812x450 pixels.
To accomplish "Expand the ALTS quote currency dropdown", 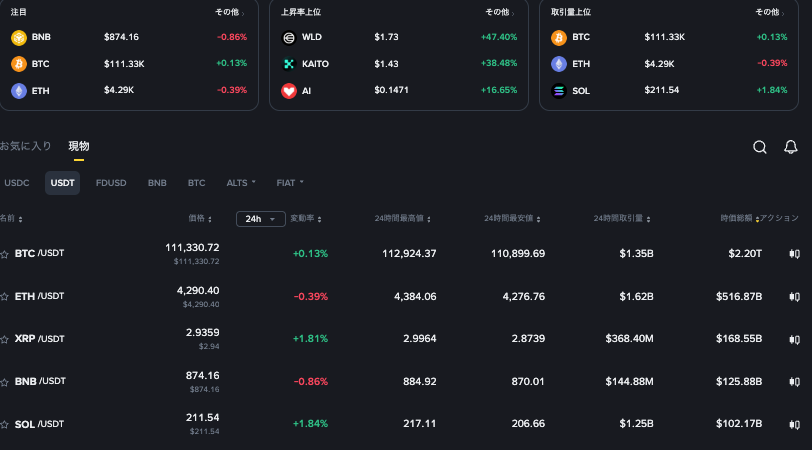I will pos(241,183).
